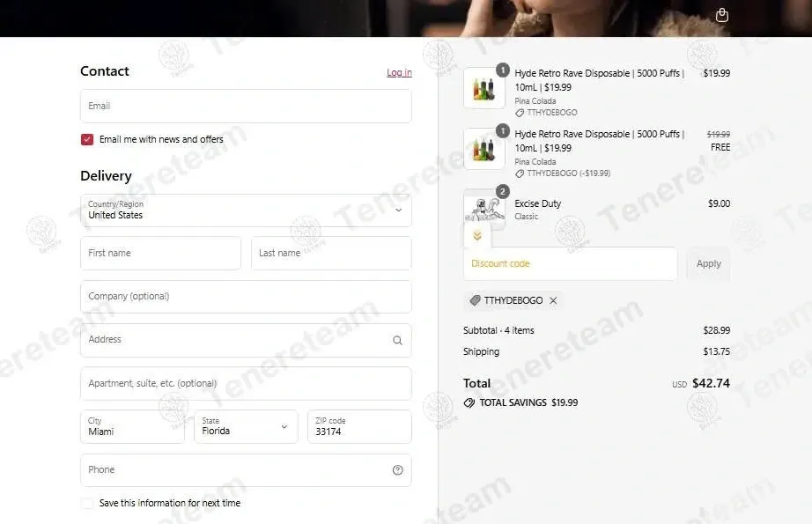The height and width of the screenshot is (524, 812).
Task: Click the Subtotal · 4 items label
Action: tap(498, 330)
